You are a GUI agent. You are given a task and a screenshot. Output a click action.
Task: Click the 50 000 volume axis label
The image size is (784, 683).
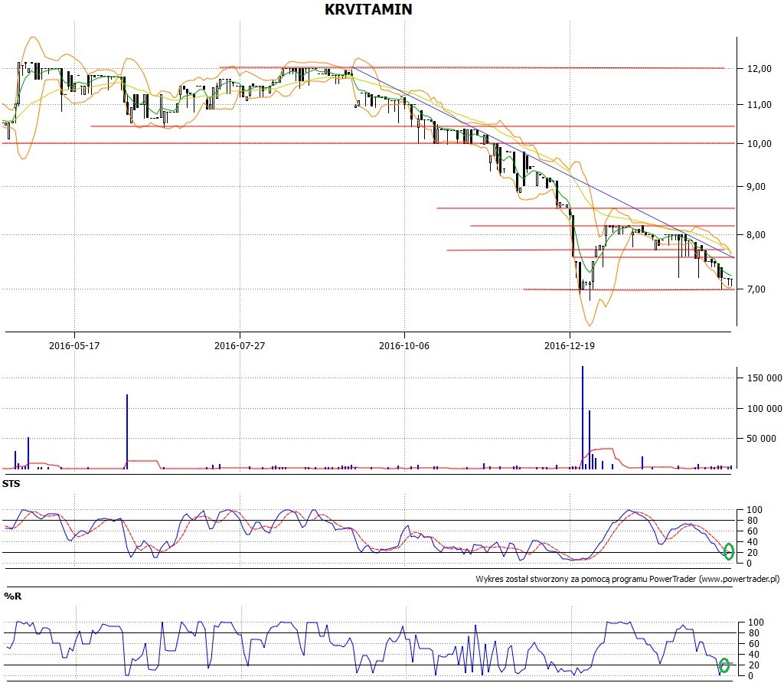(x=762, y=439)
